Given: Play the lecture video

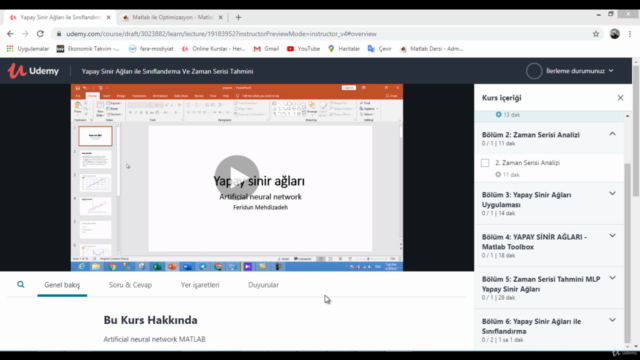Looking at the screenshot, I should 237,178.
